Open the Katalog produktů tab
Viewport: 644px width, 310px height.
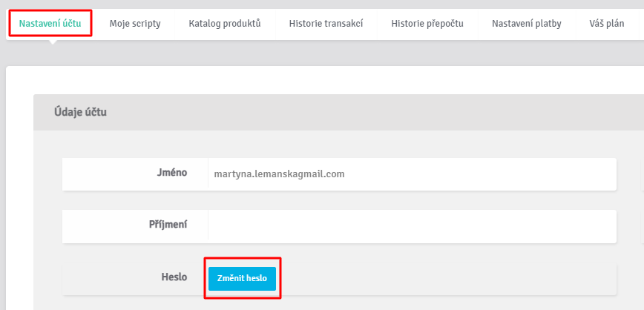(225, 24)
